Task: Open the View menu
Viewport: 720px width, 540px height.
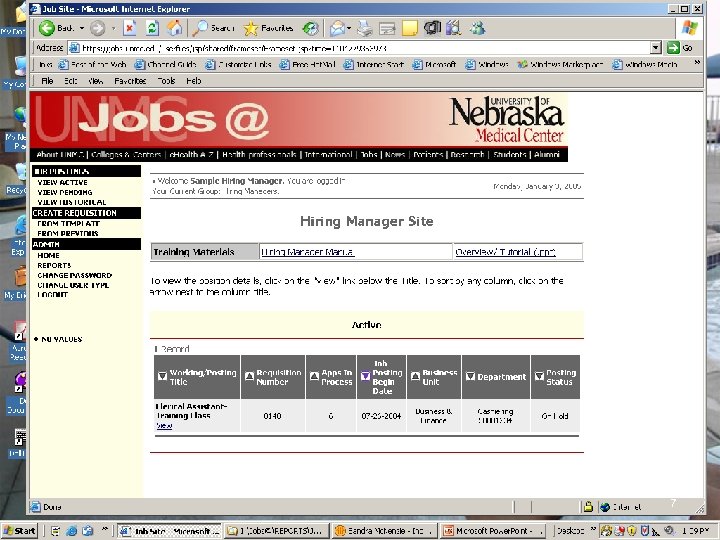Action: (95, 81)
